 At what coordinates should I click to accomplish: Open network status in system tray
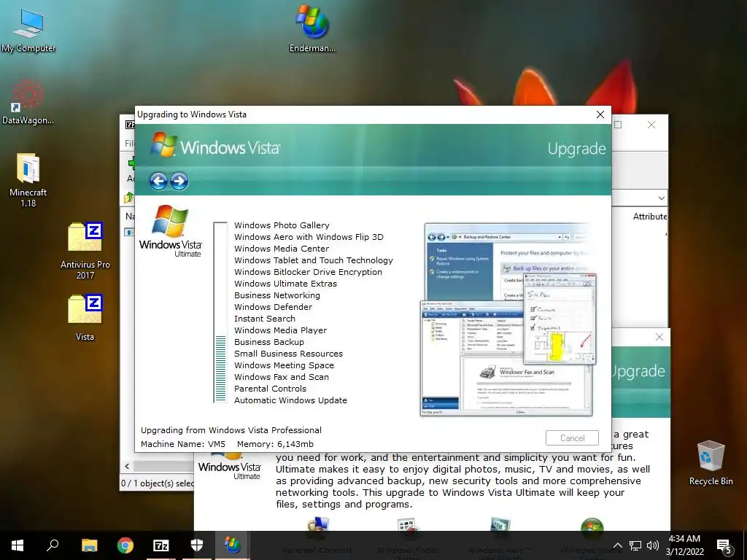coord(635,545)
